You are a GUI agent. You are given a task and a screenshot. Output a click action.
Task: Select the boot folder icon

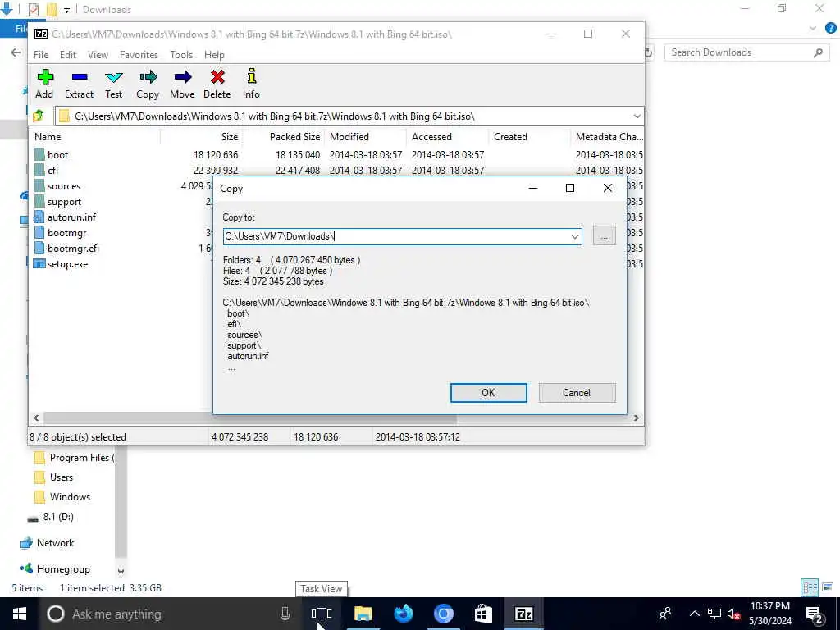point(39,154)
